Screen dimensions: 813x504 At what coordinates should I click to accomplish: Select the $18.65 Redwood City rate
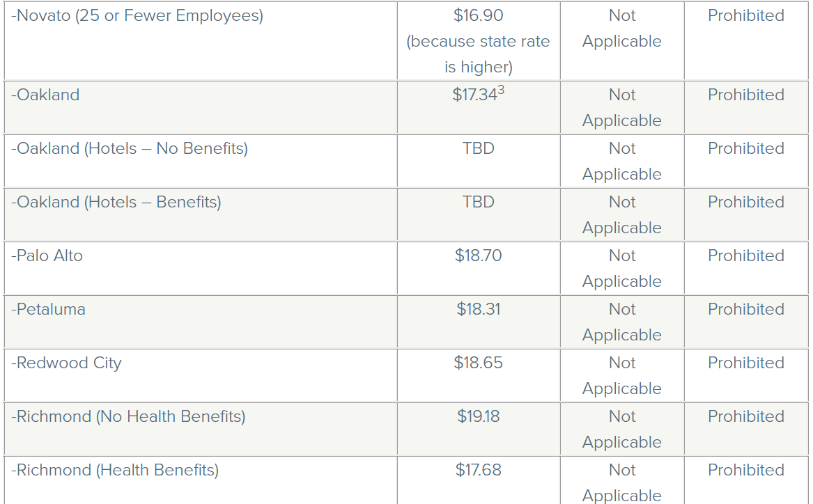(478, 363)
